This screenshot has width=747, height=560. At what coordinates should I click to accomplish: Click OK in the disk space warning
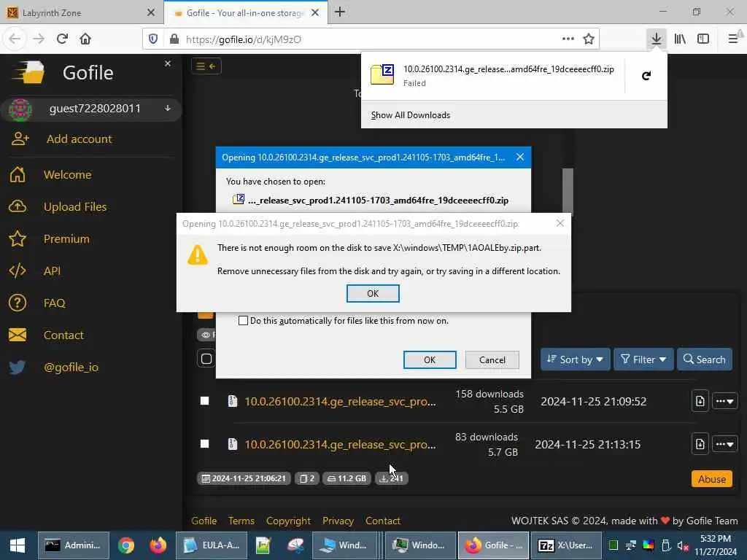pos(373,293)
